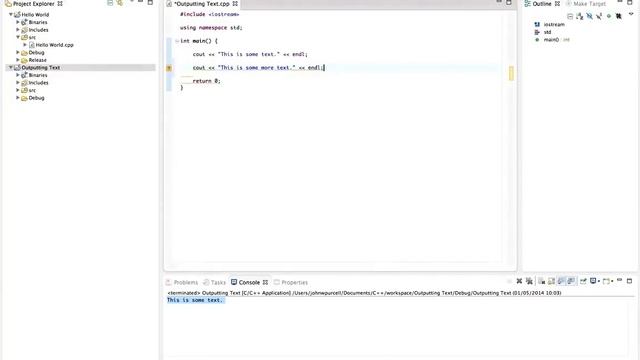Close the Outputting Text.cpp editor tab
640x360 pixels.
pyautogui.click(x=235, y=3)
